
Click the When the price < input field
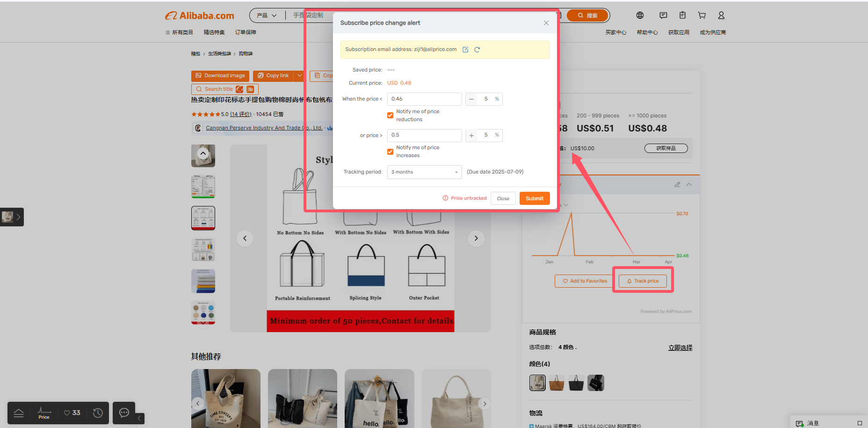424,99
